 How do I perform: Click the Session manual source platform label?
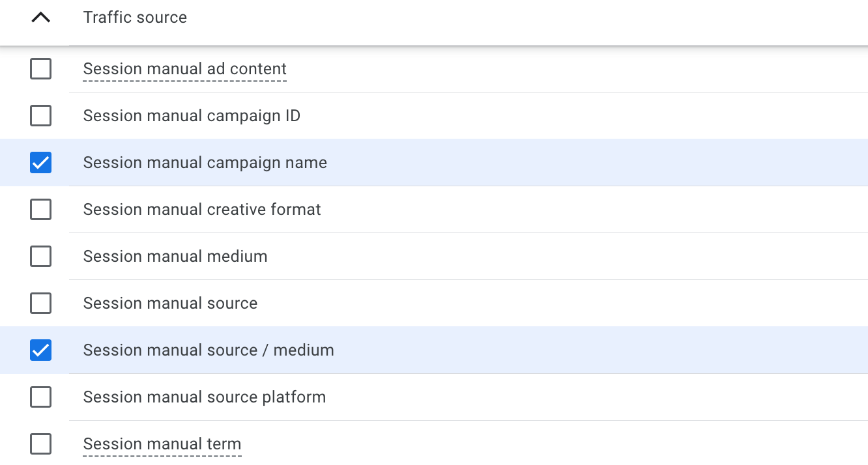(x=205, y=397)
